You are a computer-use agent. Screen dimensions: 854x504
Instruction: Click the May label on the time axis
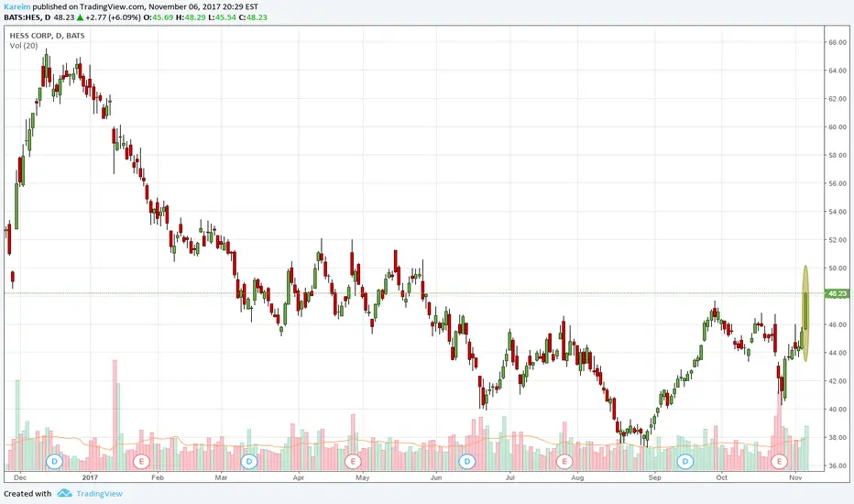[x=363, y=477]
